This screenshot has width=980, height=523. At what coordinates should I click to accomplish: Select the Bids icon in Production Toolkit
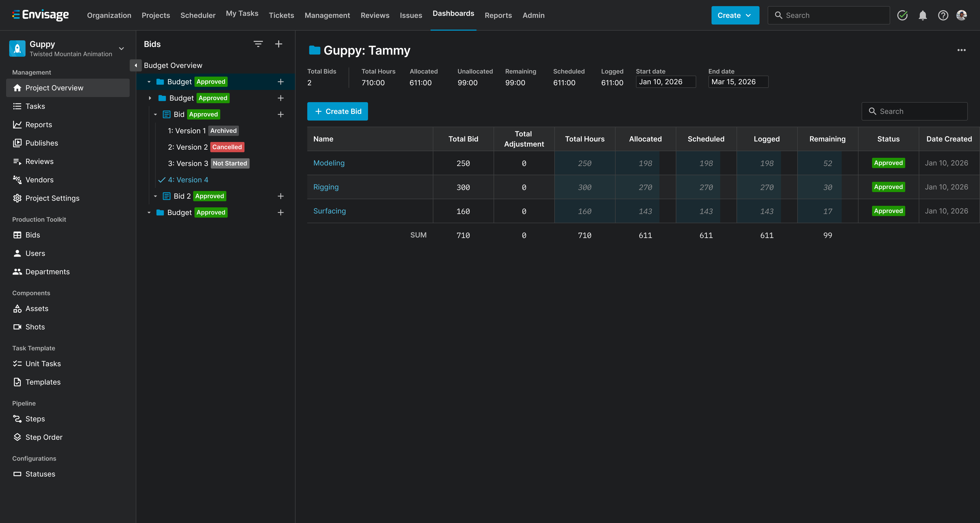[x=18, y=235]
